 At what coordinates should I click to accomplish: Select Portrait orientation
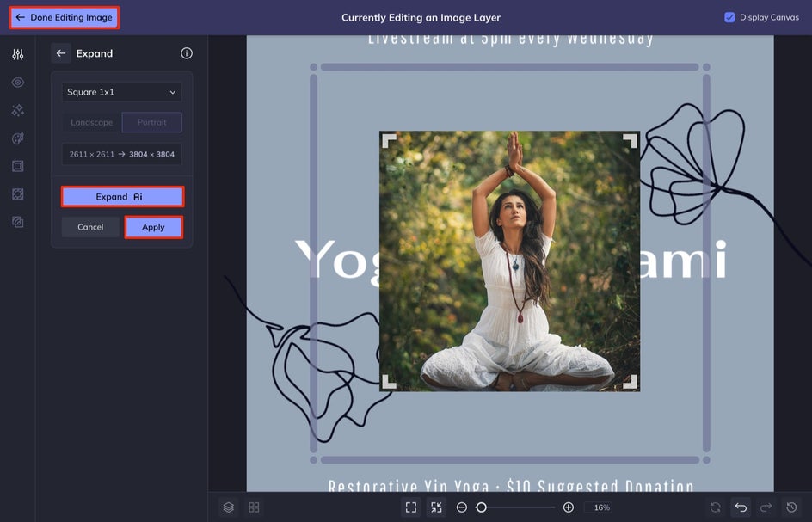(x=151, y=123)
